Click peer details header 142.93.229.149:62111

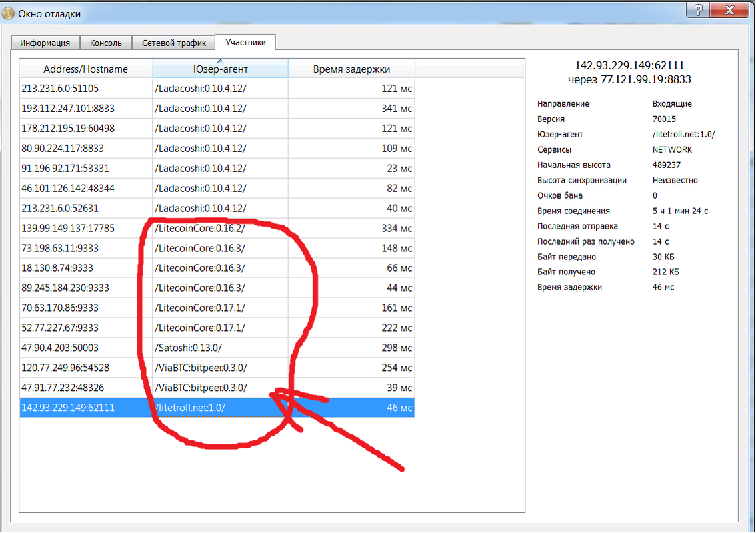629,65
